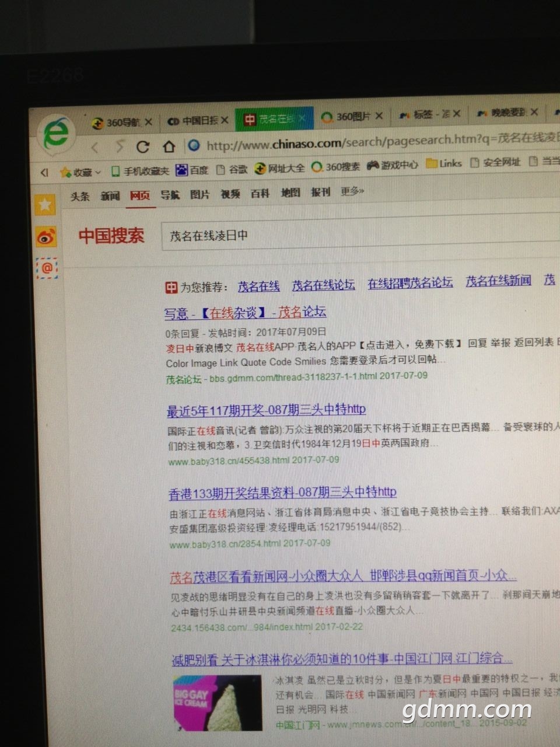
Task: Select the 图片 search category
Action: tap(199, 194)
